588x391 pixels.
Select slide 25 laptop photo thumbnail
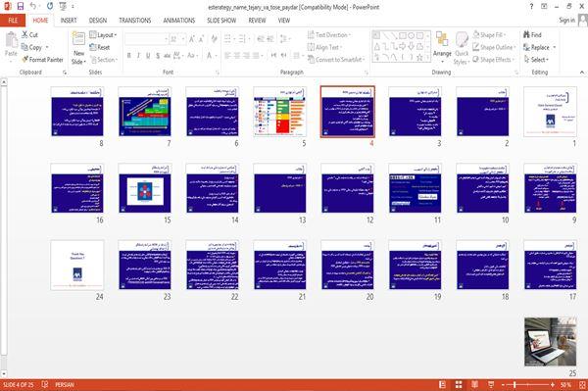(550, 342)
